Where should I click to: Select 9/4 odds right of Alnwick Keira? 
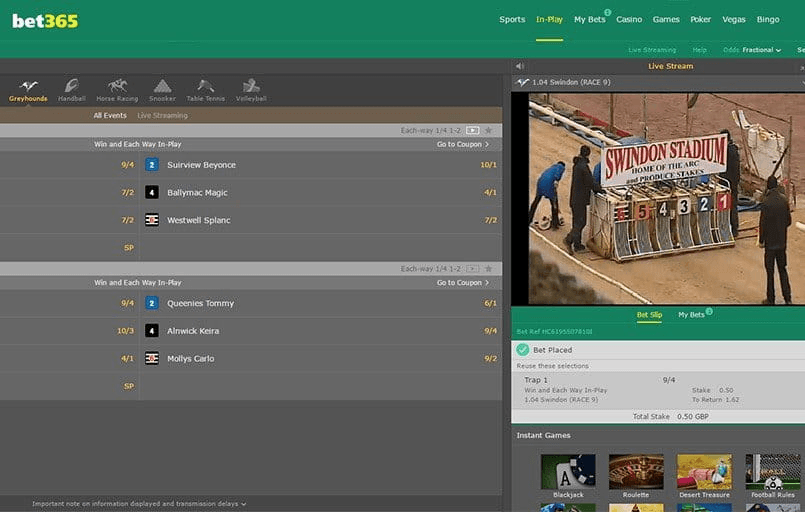490,331
